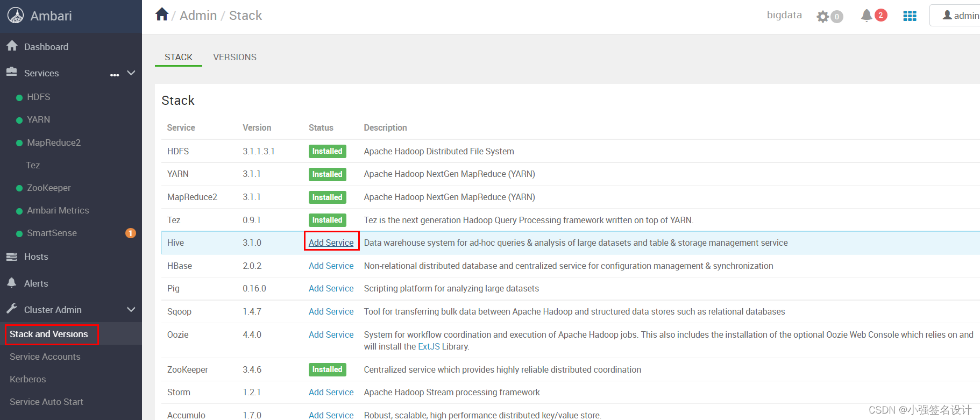
Task: Open Services actions ellipsis menu
Action: pyautogui.click(x=115, y=75)
